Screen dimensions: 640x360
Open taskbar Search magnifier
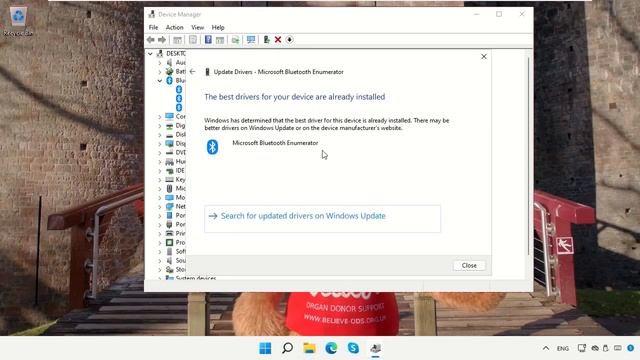point(287,348)
